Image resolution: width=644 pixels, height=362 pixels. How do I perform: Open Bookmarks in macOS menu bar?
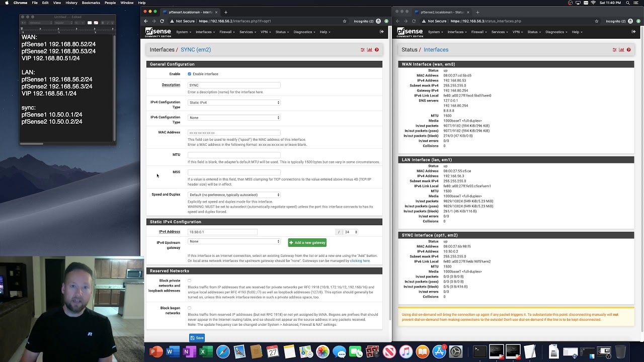91,3
